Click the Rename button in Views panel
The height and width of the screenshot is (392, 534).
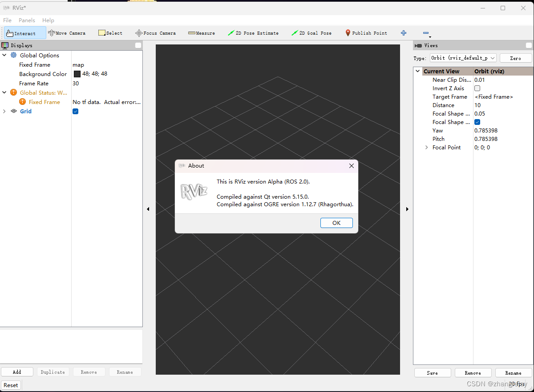pos(514,373)
